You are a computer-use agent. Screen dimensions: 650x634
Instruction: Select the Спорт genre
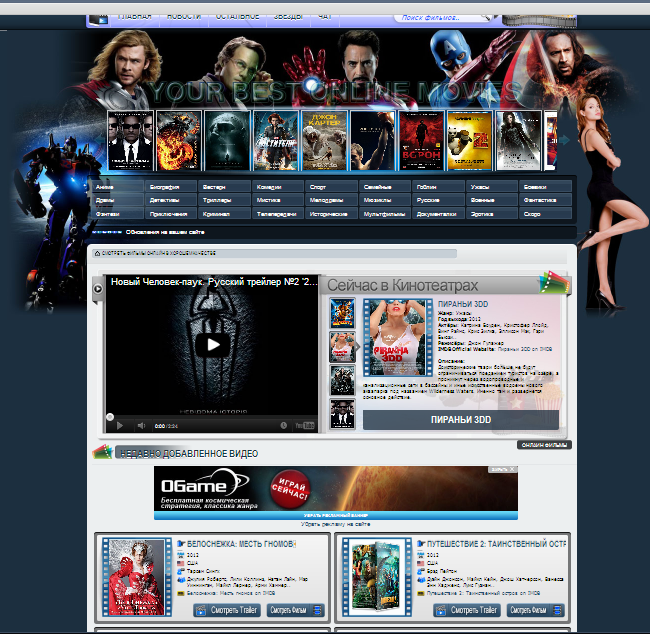click(x=331, y=187)
